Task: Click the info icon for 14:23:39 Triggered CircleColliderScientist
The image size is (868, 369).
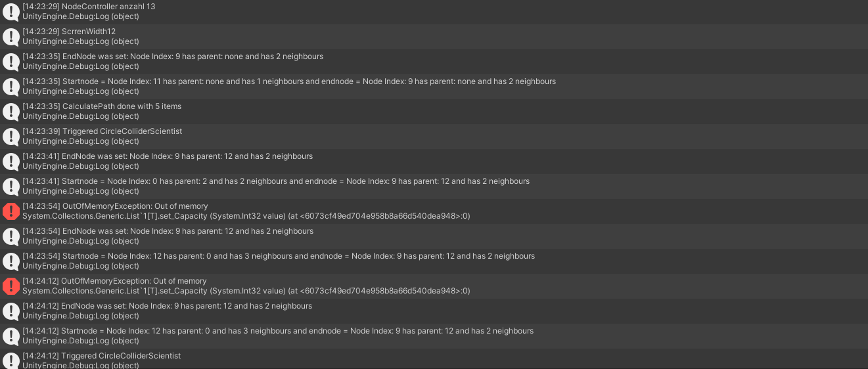Action: [11, 137]
